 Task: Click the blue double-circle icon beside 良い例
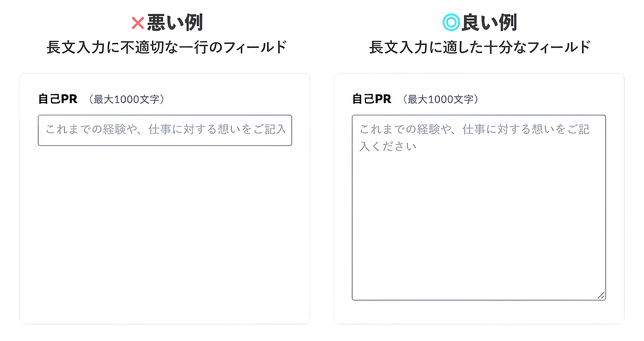(451, 22)
